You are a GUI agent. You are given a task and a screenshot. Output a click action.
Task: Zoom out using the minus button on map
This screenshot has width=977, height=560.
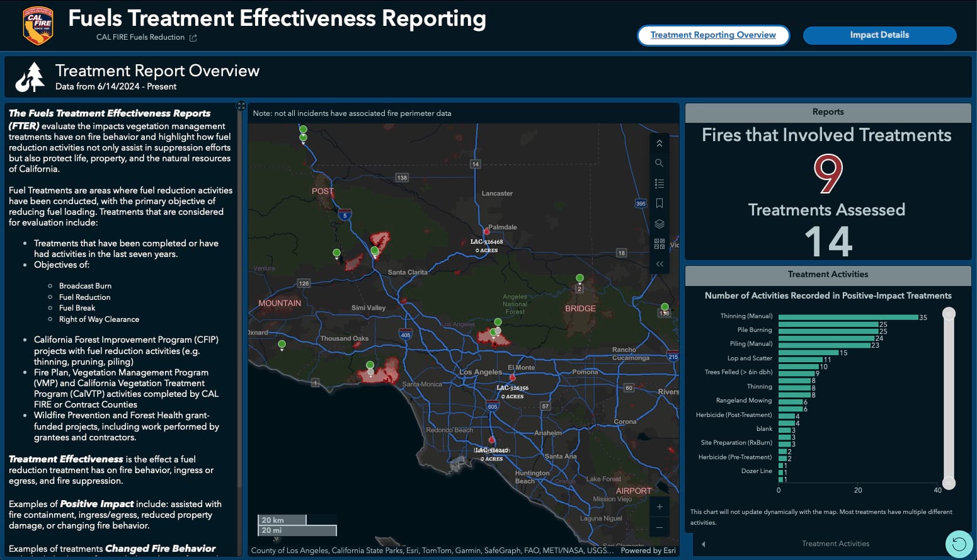(660, 527)
